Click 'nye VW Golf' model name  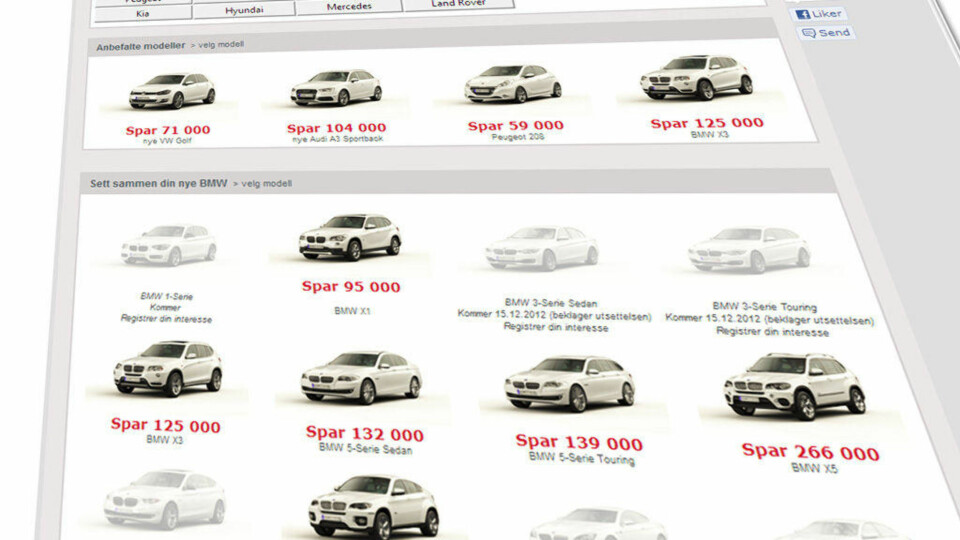[167, 141]
